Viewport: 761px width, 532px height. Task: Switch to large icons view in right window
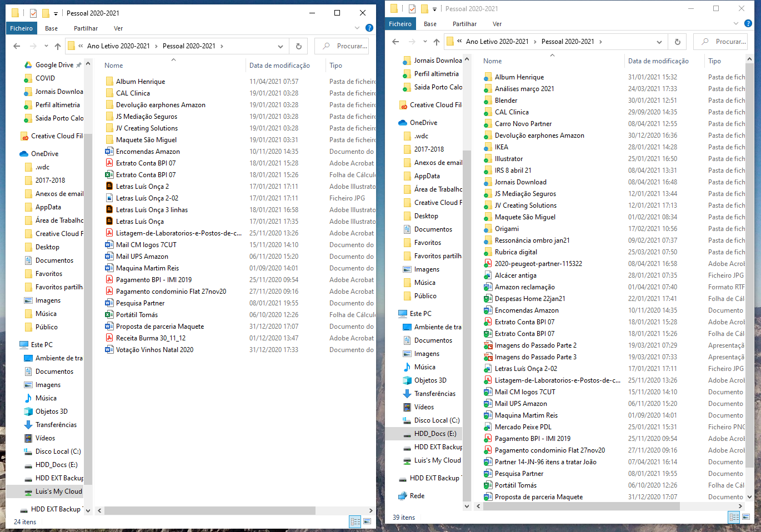746,517
